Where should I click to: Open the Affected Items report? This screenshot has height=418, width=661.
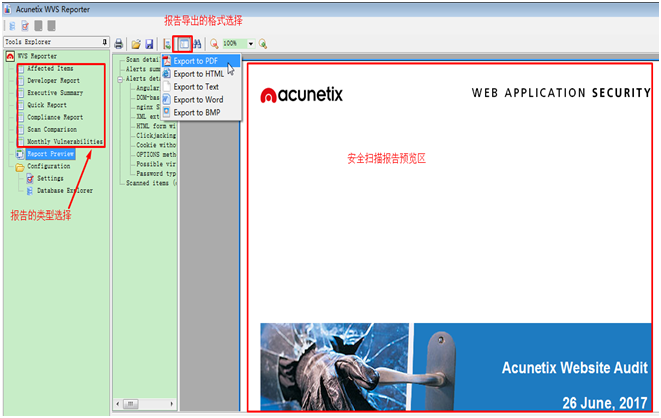(50, 68)
